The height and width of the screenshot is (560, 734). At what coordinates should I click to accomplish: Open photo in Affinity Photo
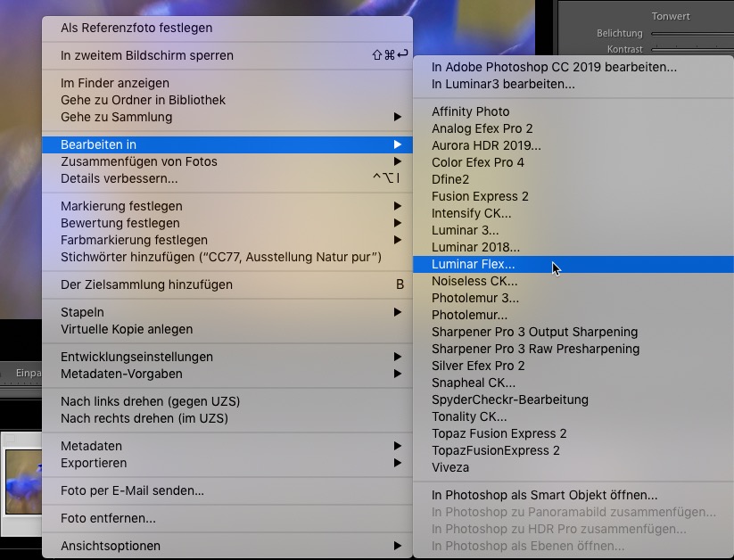[470, 111]
